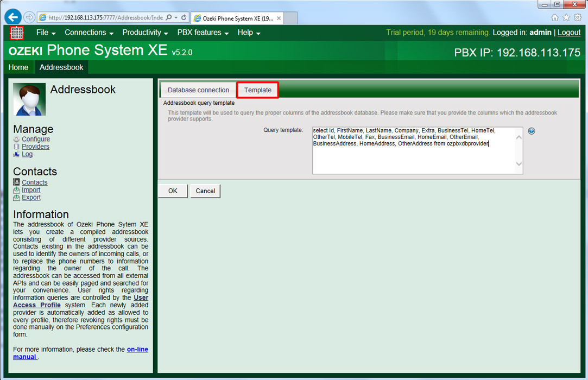The image size is (588, 380).
Task: Open browser home page icon
Action: coord(555,17)
